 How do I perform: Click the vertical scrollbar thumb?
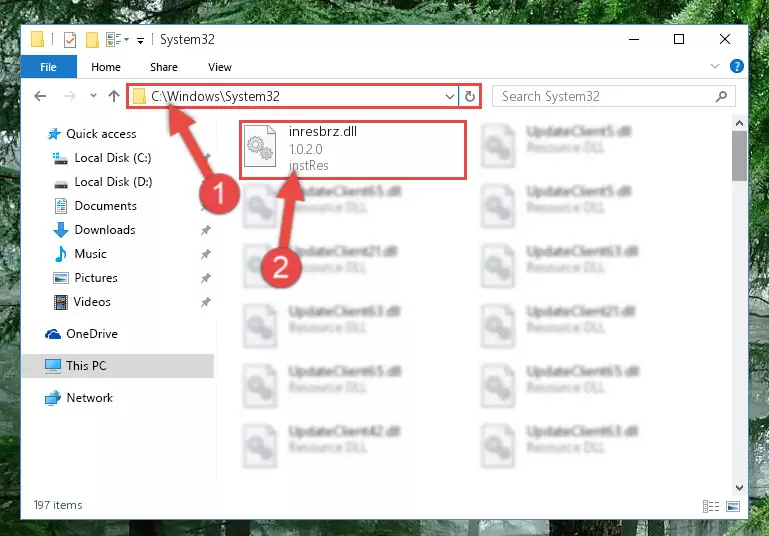[x=739, y=156]
